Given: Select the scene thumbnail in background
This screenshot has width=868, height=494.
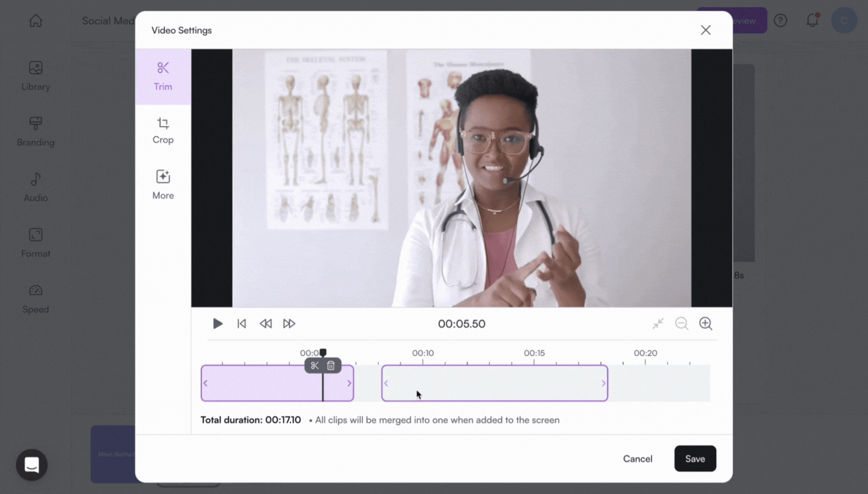Looking at the screenshot, I should point(113,454).
